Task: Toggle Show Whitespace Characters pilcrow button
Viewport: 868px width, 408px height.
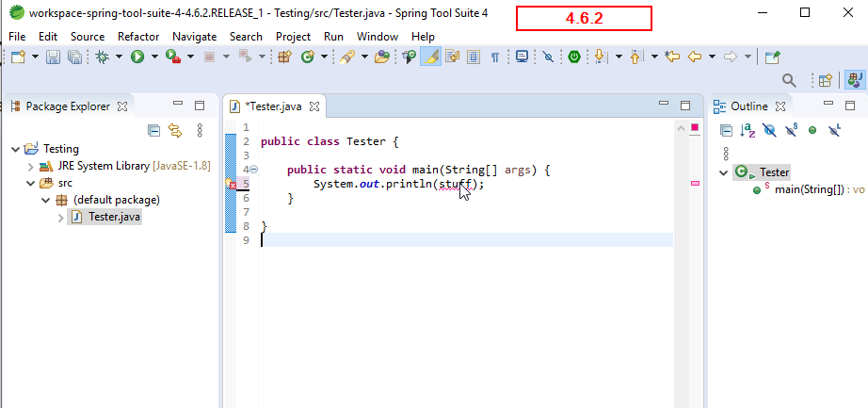Action: (x=495, y=57)
